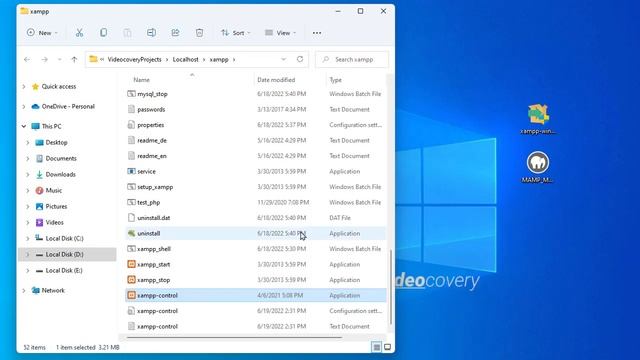Viewport: 640px width, 360px height.
Task: Click the horizontal scrollbar of file list
Action: [x=234, y=338]
